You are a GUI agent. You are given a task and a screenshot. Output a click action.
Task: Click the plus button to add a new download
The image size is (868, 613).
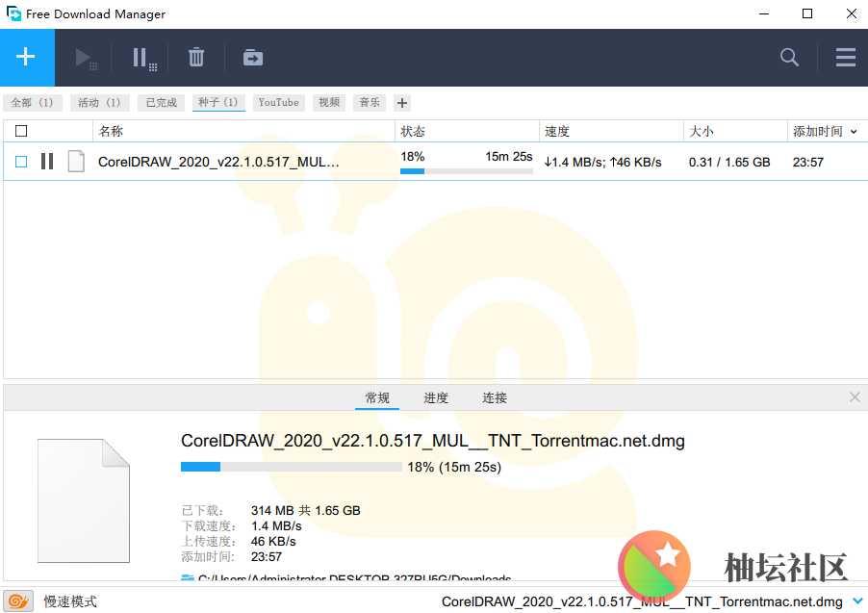point(27,57)
